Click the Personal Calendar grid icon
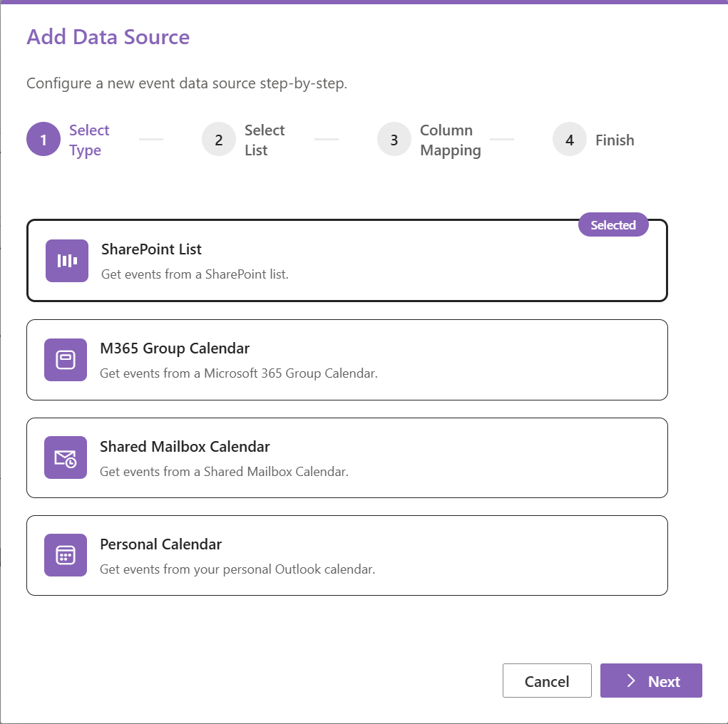728x724 pixels. click(66, 555)
